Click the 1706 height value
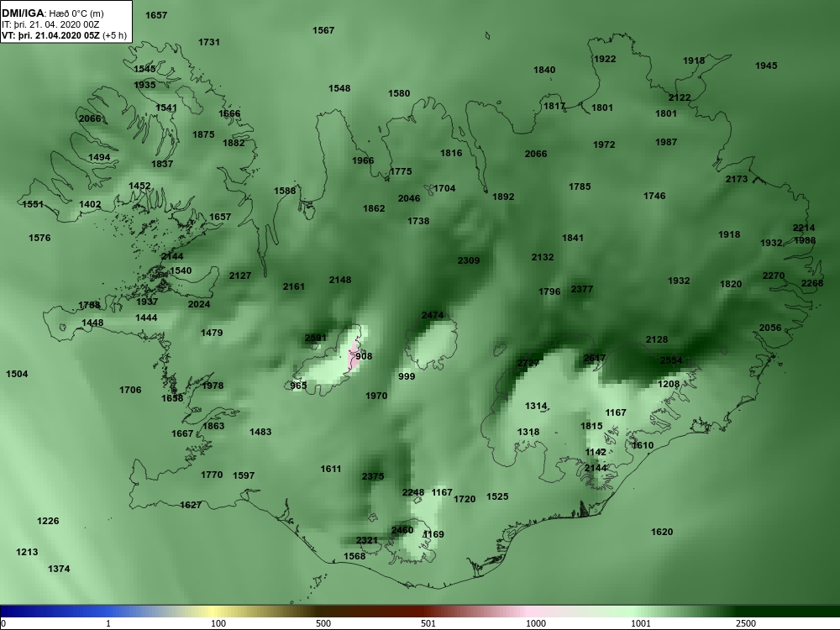The width and height of the screenshot is (840, 630). [x=130, y=390]
